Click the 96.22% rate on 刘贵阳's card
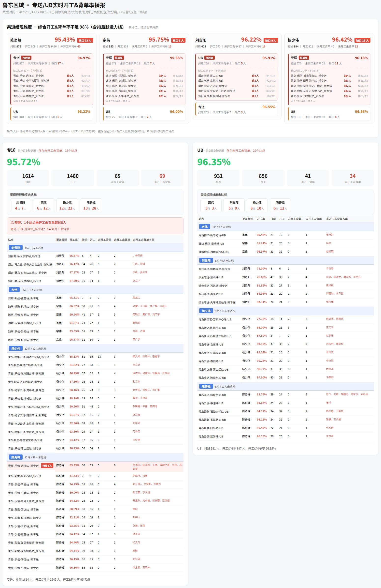381x588 pixels. (251, 40)
